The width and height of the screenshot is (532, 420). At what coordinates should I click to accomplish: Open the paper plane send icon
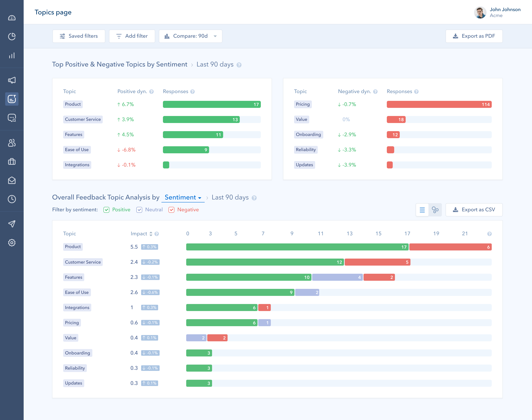[x=12, y=223]
